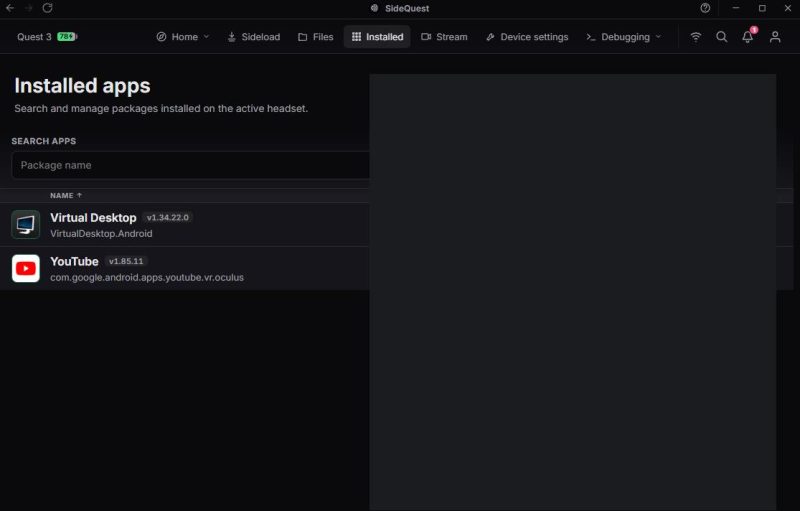This screenshot has height=511, width=800.
Task: Maximize the SideQuest window
Action: click(x=762, y=8)
